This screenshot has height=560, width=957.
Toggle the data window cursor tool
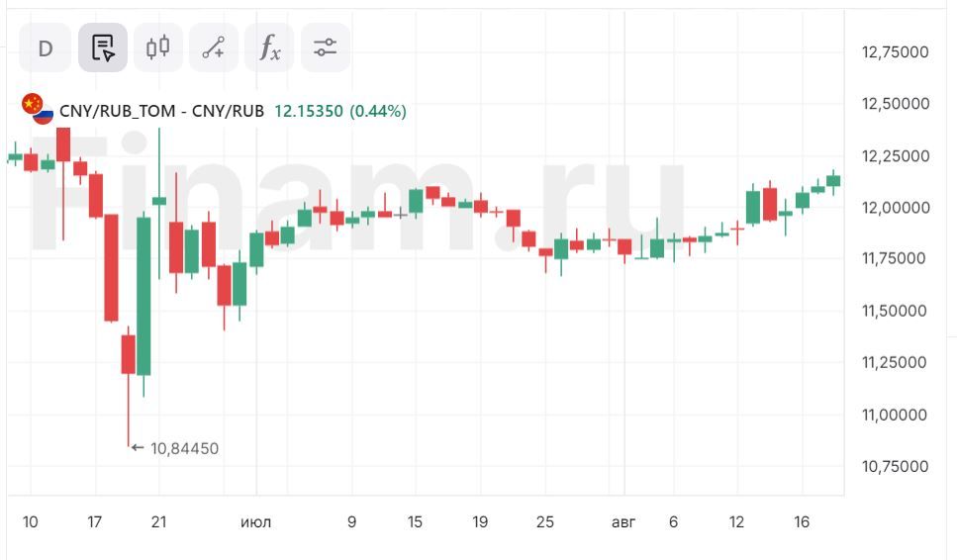click(x=103, y=47)
